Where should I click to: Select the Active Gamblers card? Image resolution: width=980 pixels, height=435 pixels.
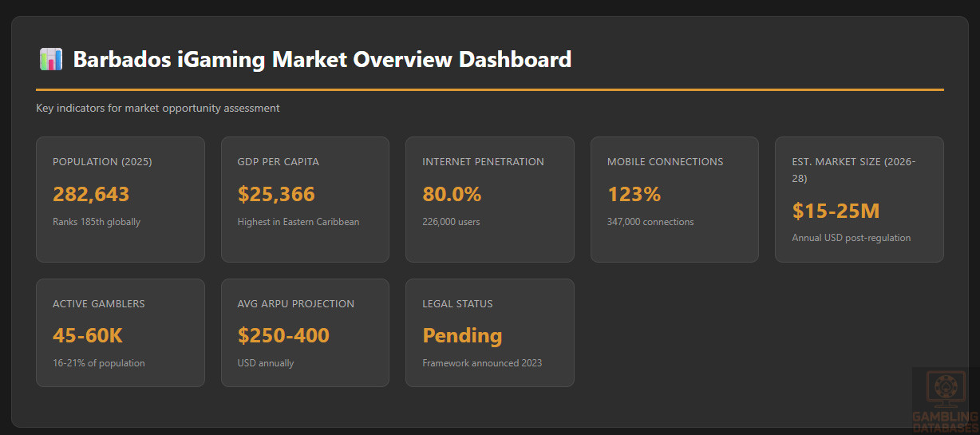(x=120, y=333)
